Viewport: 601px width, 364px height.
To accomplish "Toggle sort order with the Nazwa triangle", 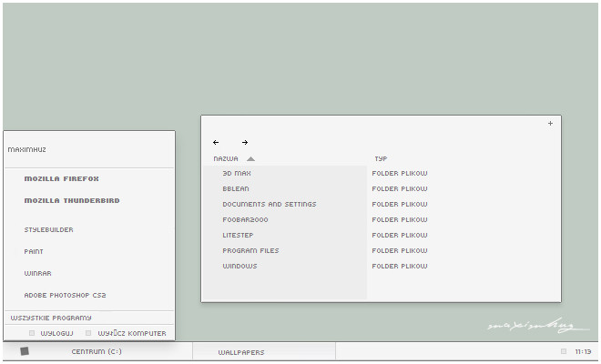I will (x=250, y=158).
